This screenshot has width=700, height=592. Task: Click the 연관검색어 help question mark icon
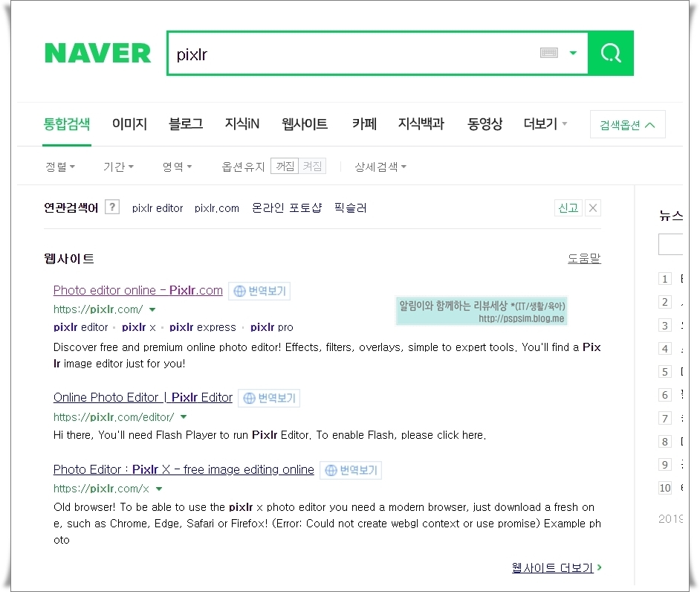tap(112, 207)
